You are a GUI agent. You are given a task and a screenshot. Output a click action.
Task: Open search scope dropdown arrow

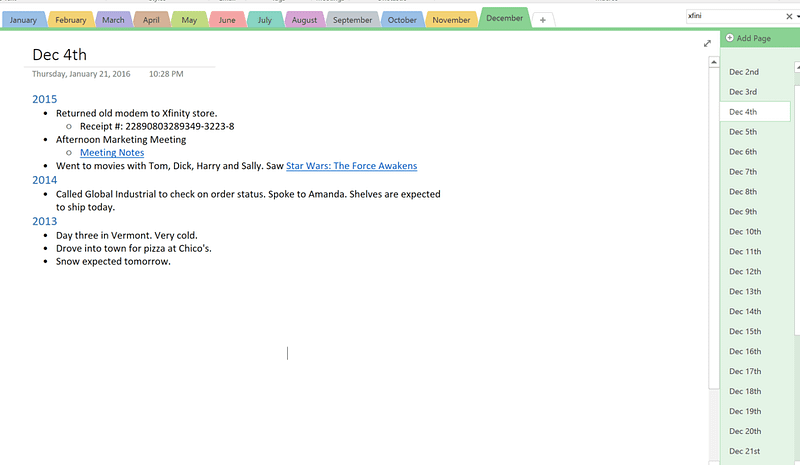point(797,16)
